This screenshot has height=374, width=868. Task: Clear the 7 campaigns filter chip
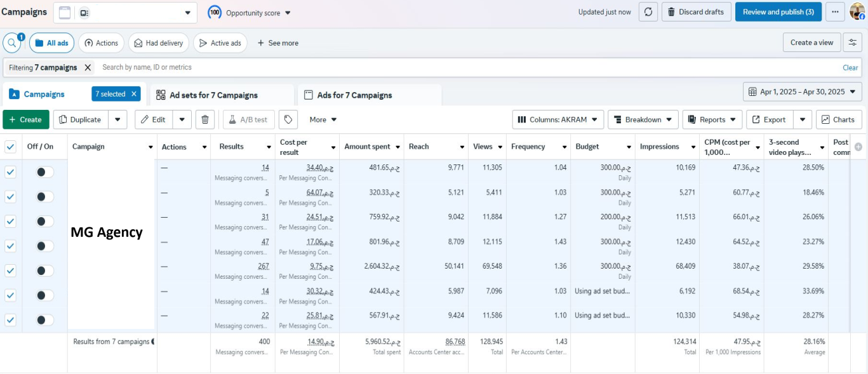(88, 67)
